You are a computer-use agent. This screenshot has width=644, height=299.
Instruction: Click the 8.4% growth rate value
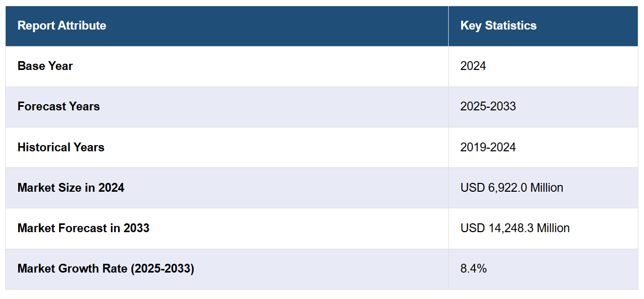point(474,268)
